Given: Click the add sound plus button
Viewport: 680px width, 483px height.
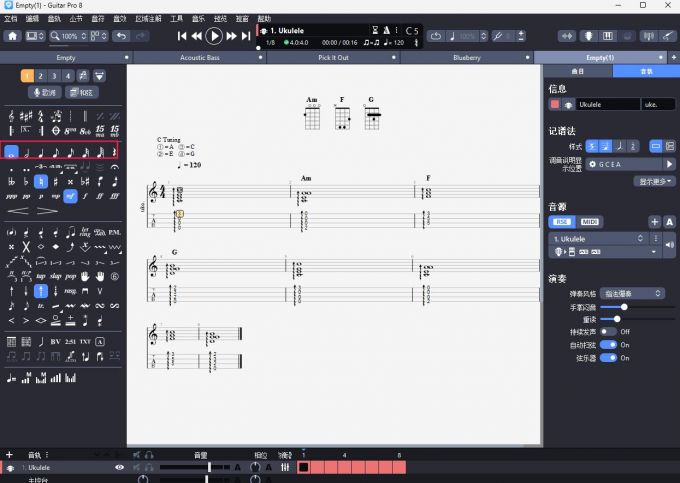Looking at the screenshot, I should [654, 221].
